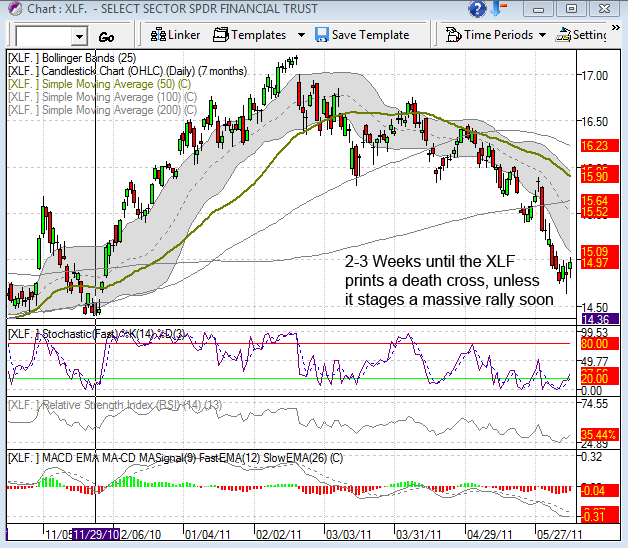
Task: Open the Templates button
Action: tap(250, 35)
